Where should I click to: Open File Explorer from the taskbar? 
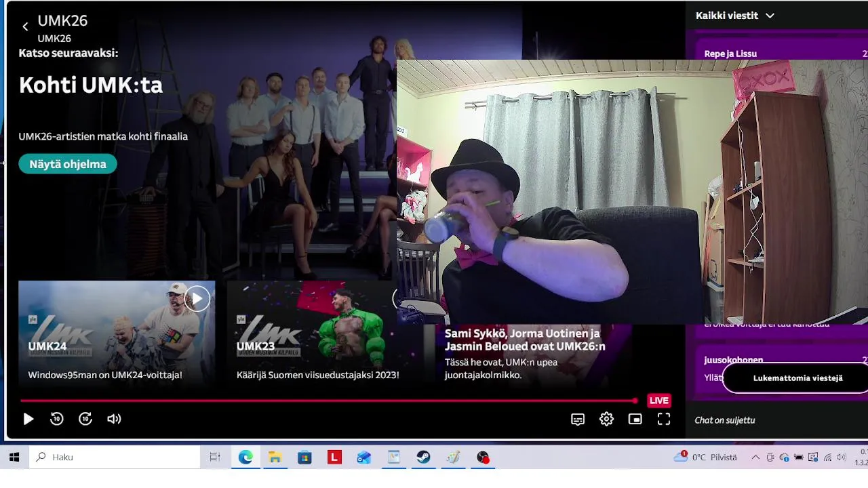pos(275,457)
